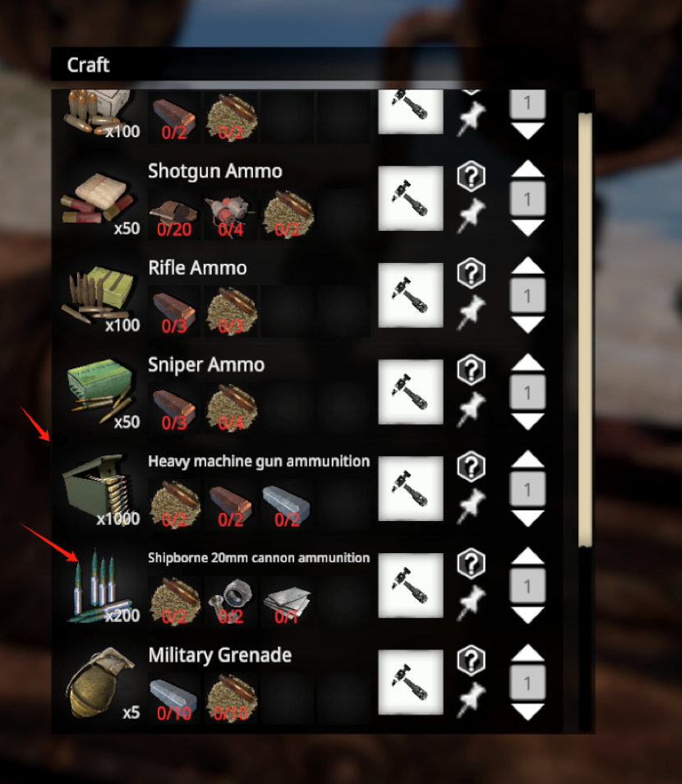The width and height of the screenshot is (682, 784).
Task: Click the Shipborne 20mm cannon ammunition item thumbnail
Action: (102, 586)
